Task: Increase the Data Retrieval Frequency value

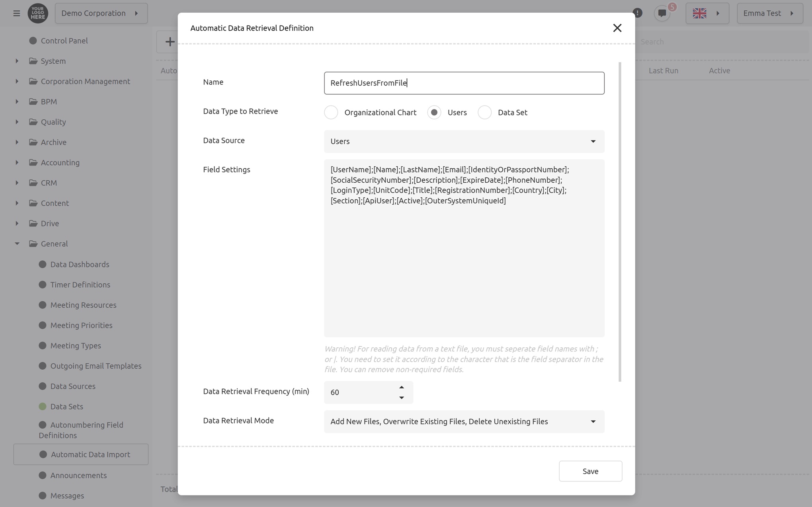Action: click(x=402, y=387)
